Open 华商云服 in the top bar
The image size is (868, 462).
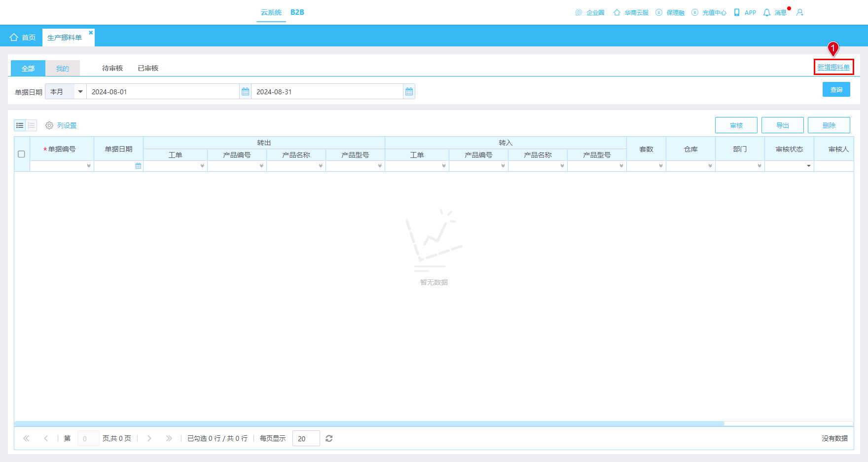(x=631, y=12)
